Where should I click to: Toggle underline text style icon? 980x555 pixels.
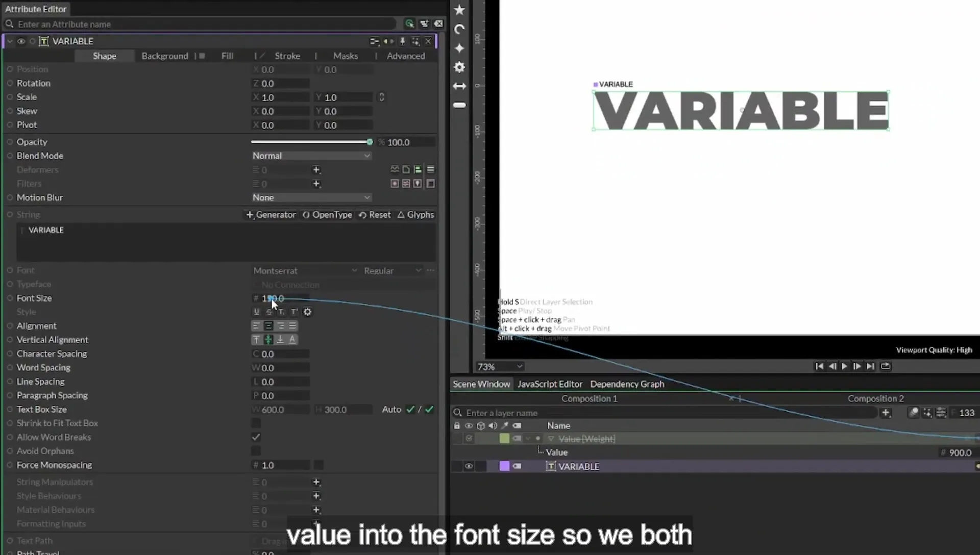(x=256, y=312)
